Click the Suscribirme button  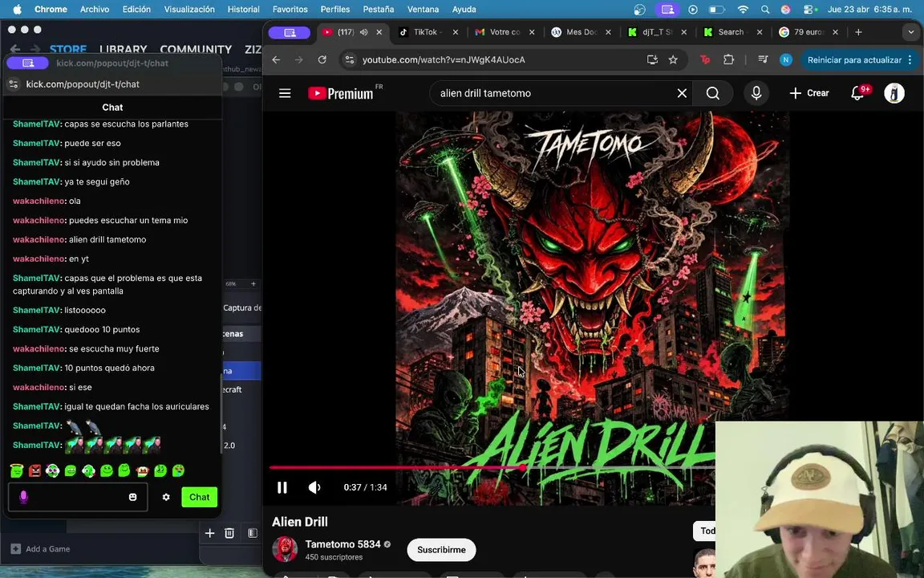441,550
